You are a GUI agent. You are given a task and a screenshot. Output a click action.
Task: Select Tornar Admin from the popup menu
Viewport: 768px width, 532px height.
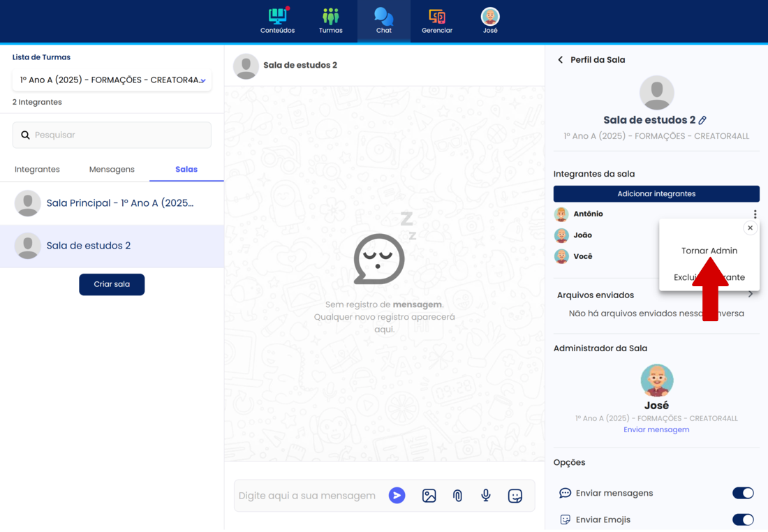709,251
